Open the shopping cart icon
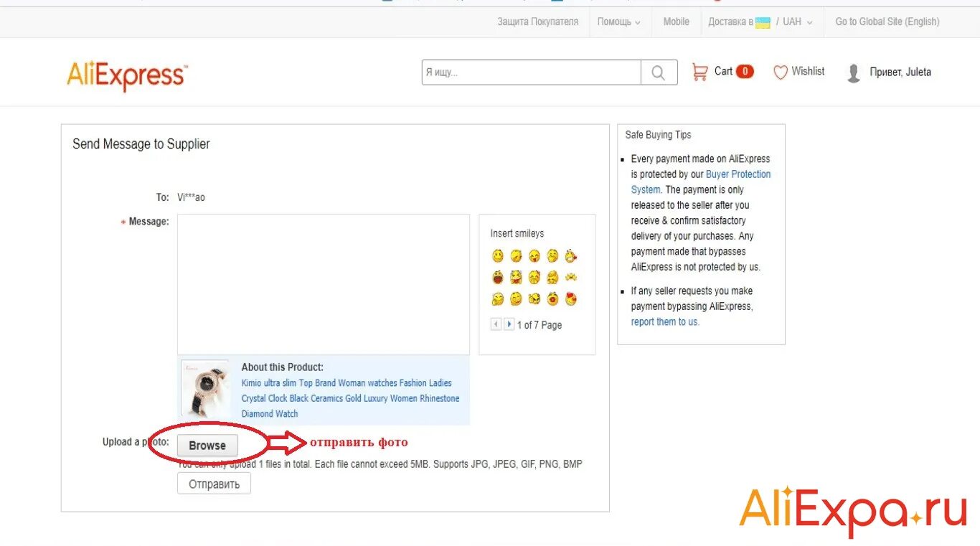The height and width of the screenshot is (546, 980). [699, 72]
